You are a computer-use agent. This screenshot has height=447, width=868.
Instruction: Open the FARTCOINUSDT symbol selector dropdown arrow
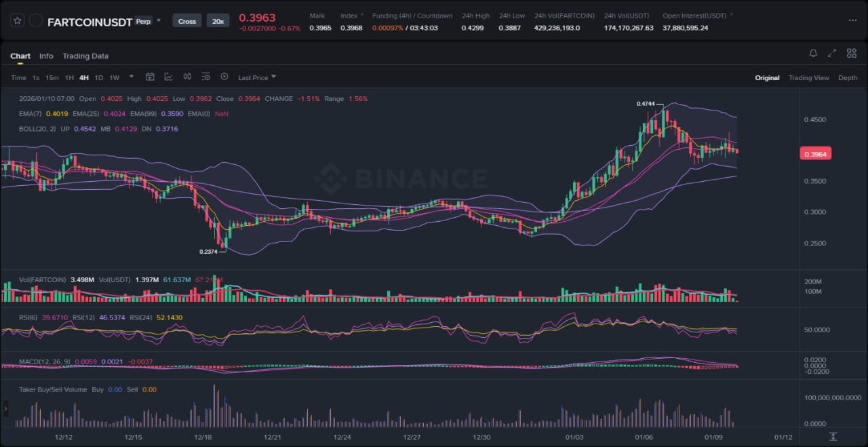tap(159, 21)
